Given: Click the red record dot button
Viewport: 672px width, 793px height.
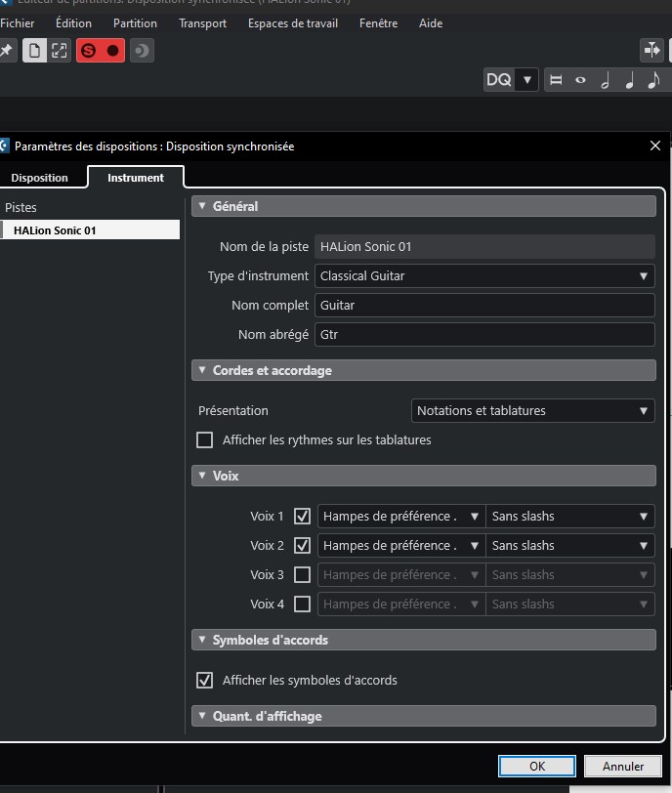Looking at the screenshot, I should tap(113, 51).
